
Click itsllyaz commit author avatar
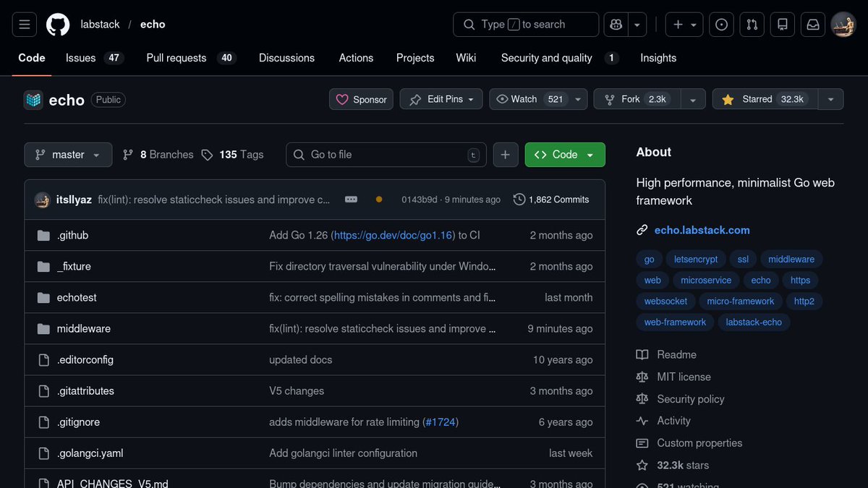click(x=42, y=200)
